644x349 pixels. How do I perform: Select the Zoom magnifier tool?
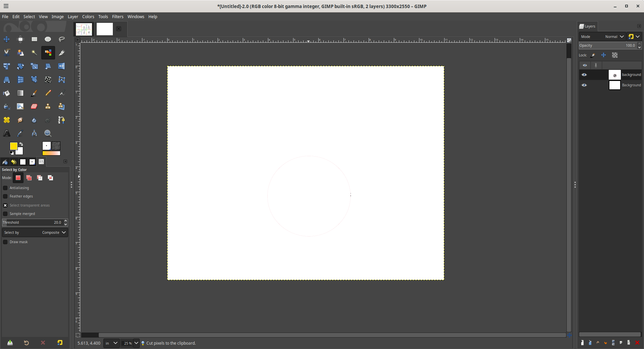(x=48, y=133)
